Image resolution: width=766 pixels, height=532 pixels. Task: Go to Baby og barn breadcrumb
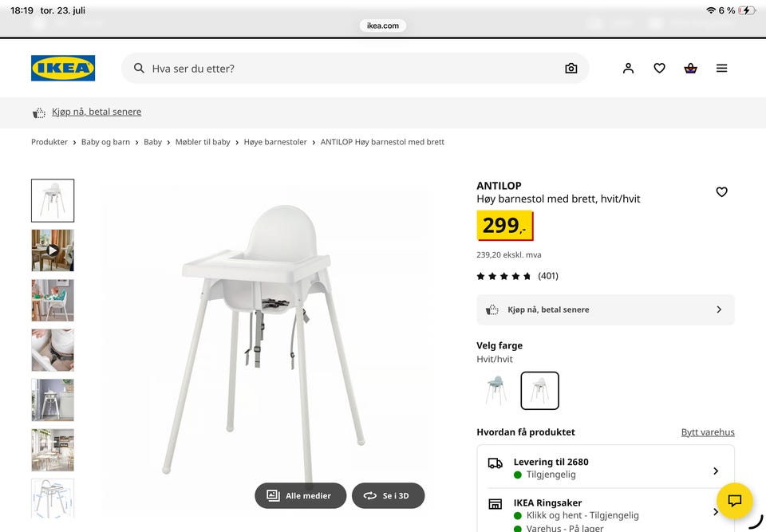point(105,142)
